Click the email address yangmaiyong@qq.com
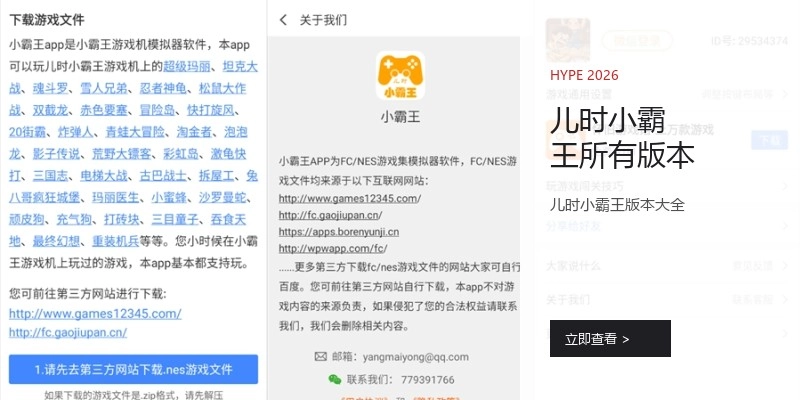This screenshot has height=400, width=800. click(416, 357)
